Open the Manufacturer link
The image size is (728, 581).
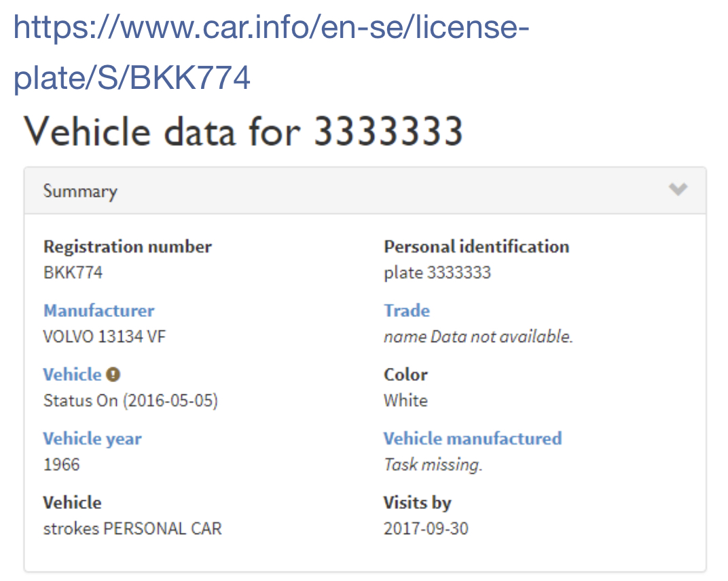click(98, 310)
